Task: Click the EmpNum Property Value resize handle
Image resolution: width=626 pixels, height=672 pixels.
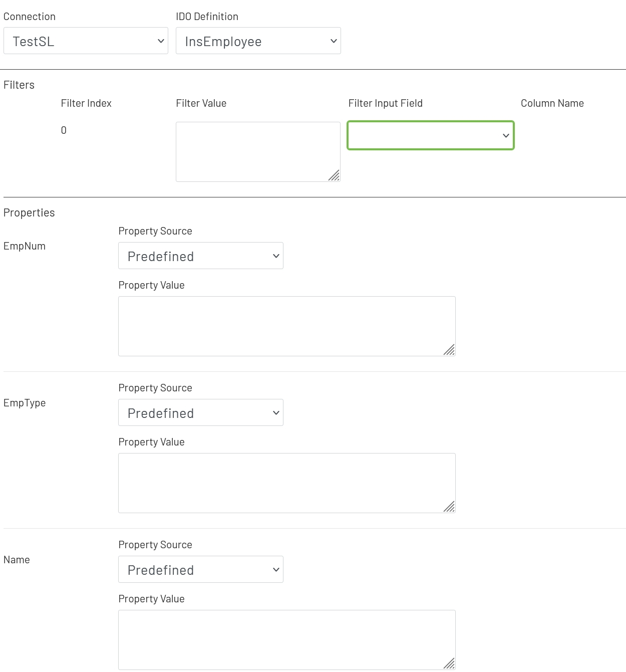Action: 450,350
